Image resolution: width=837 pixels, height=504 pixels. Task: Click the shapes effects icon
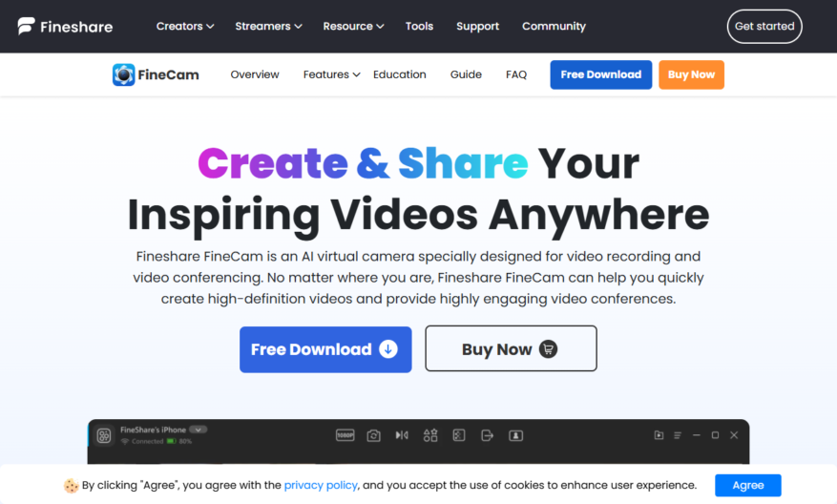[430, 435]
